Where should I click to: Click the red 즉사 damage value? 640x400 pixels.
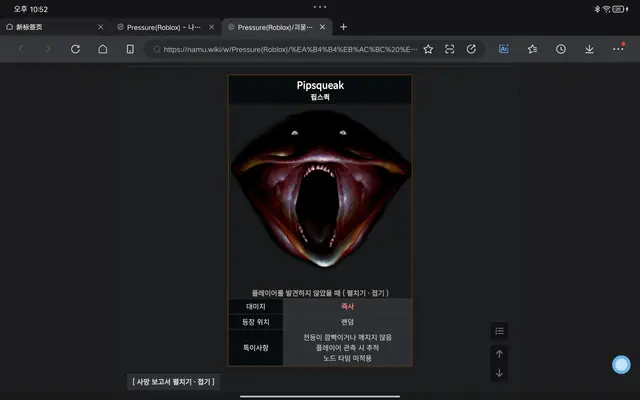(347, 306)
